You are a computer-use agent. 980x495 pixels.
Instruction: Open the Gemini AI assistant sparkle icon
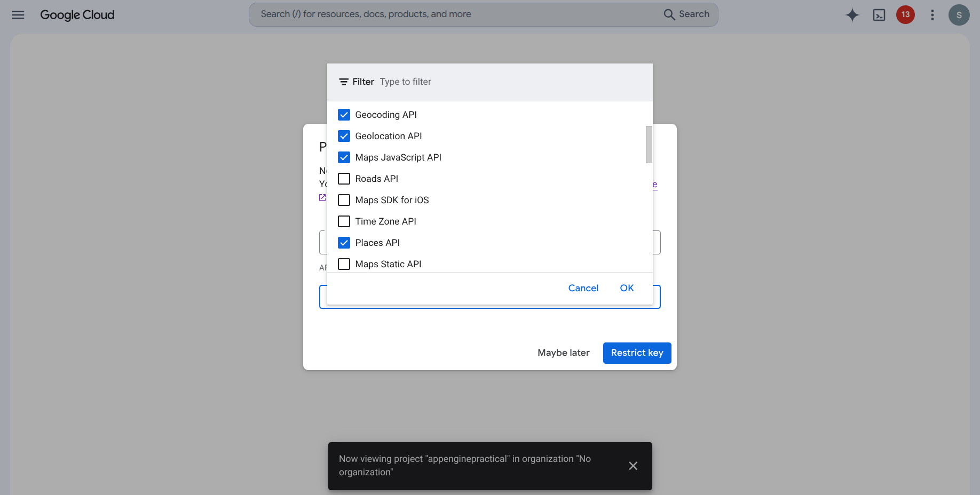852,15
